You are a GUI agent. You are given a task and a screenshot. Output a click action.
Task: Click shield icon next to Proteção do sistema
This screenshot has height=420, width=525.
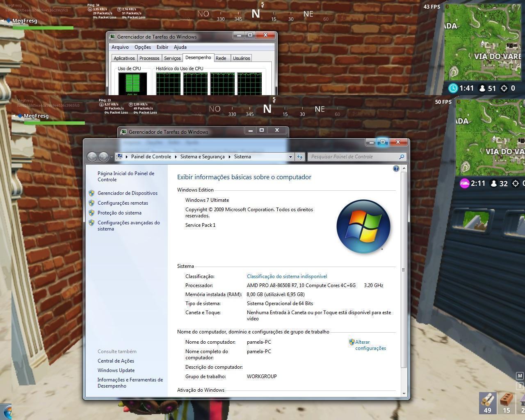(x=91, y=213)
